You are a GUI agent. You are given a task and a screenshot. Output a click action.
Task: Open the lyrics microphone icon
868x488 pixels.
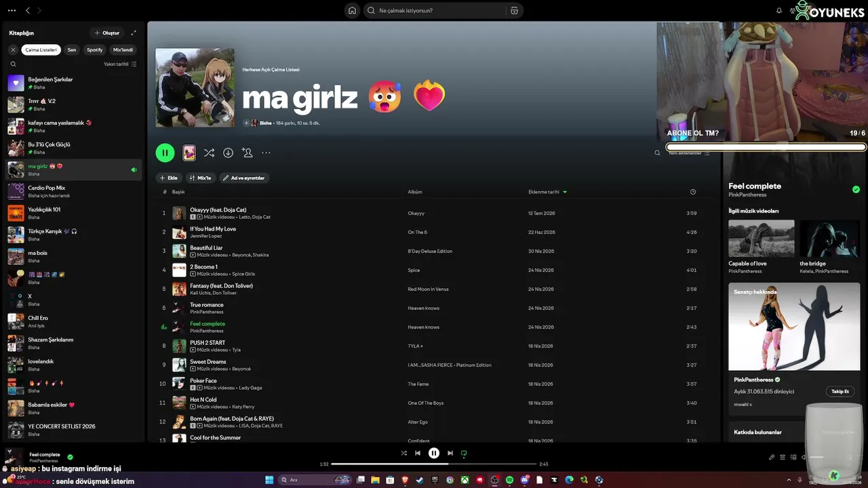coord(772,457)
